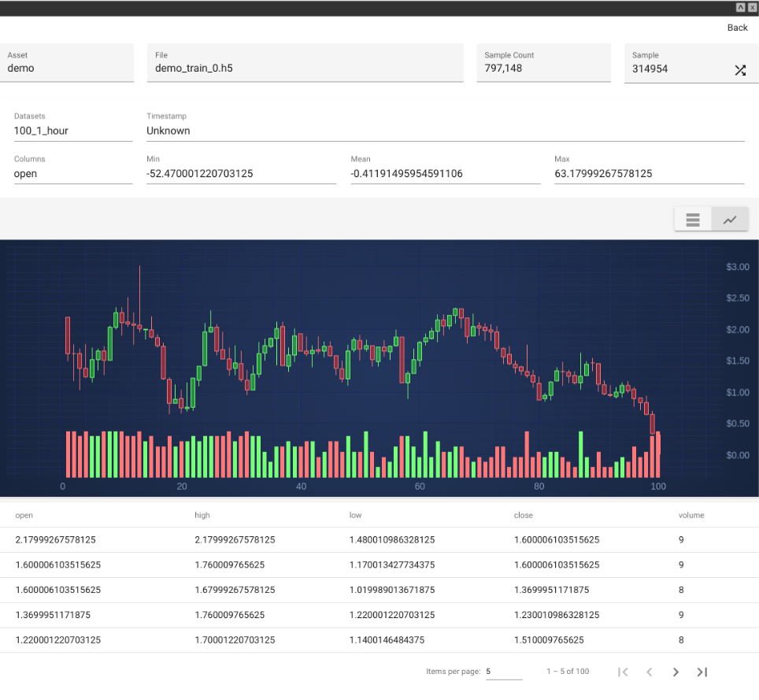Click the volume column header
759x700 pixels.
point(691,515)
